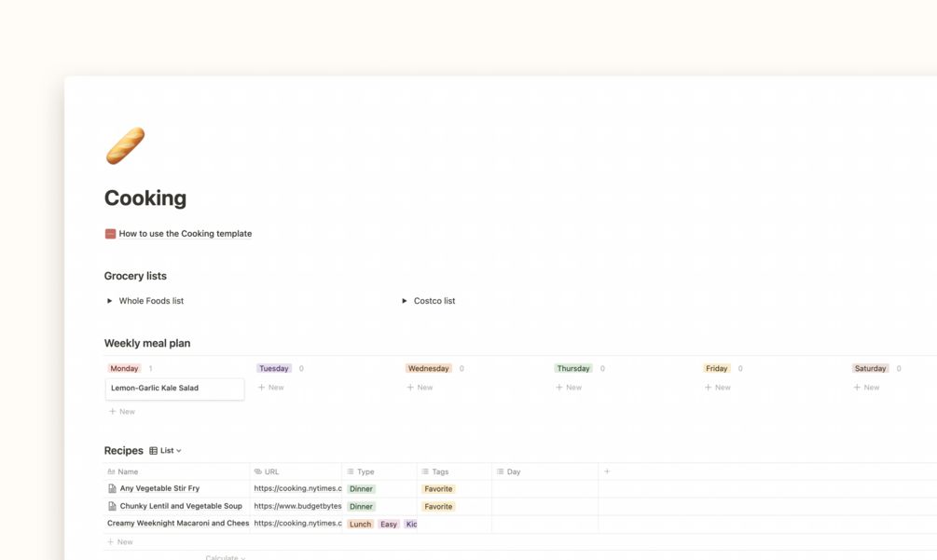
Task: Click the list icon in Tags header
Action: (425, 471)
